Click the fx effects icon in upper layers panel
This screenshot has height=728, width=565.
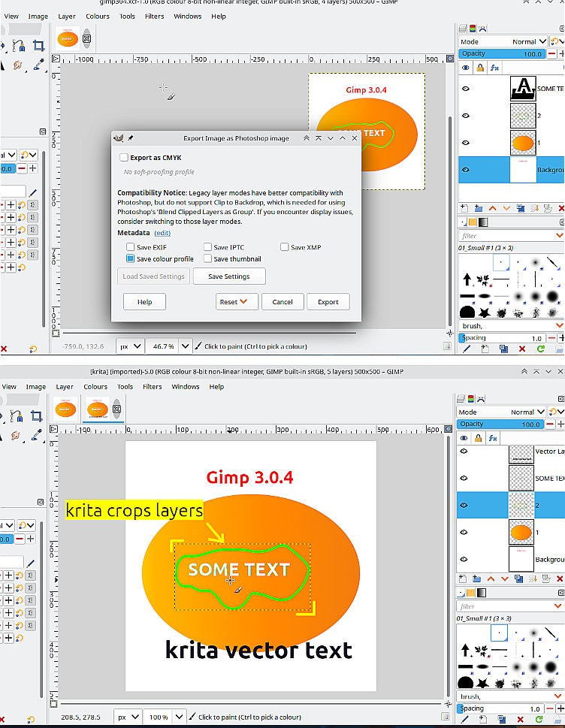pos(494,68)
